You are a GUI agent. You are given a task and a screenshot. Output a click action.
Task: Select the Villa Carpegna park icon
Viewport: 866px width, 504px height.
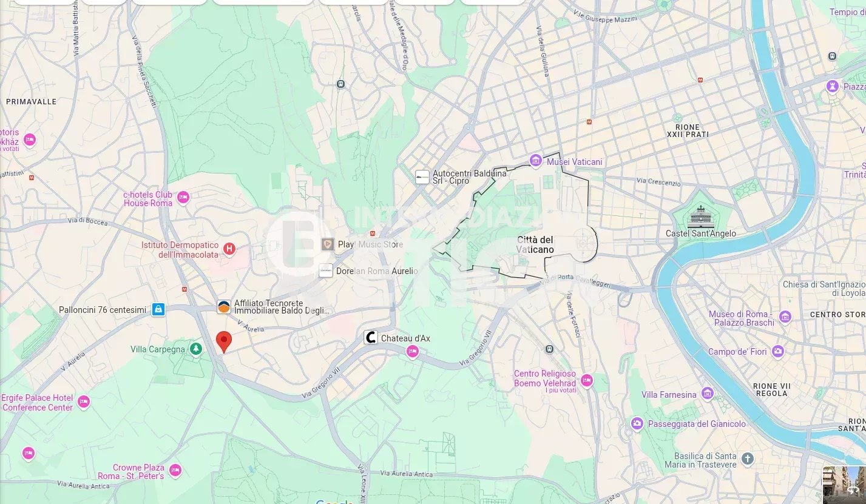click(x=195, y=349)
